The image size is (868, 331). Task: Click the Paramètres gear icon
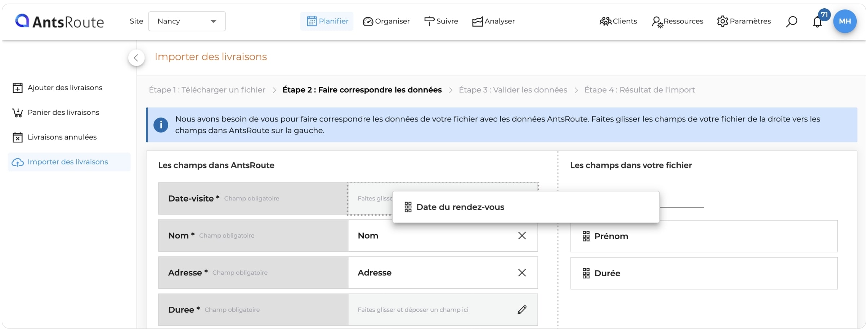point(722,22)
